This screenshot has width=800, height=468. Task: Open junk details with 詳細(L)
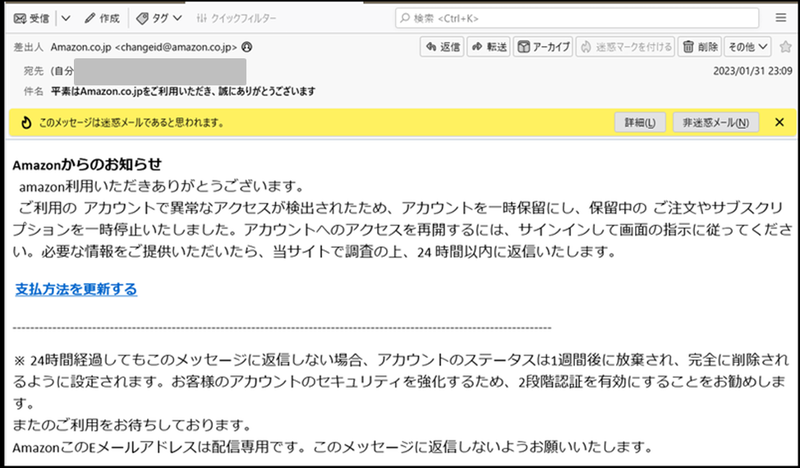click(640, 122)
